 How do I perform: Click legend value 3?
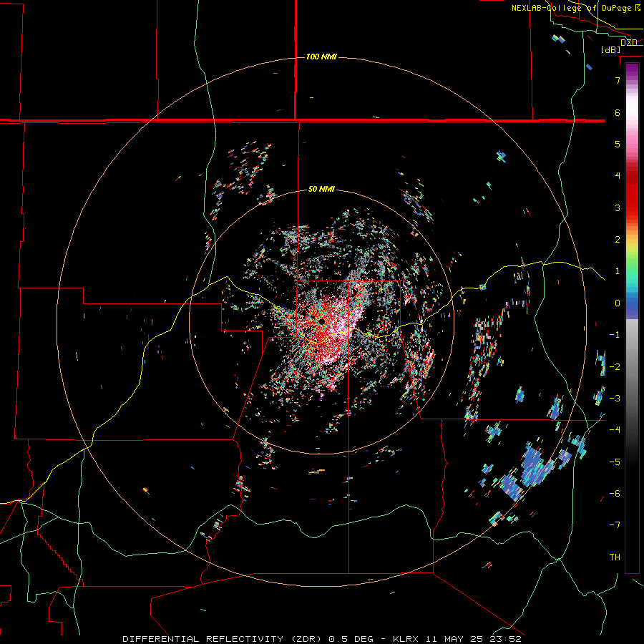tap(618, 208)
